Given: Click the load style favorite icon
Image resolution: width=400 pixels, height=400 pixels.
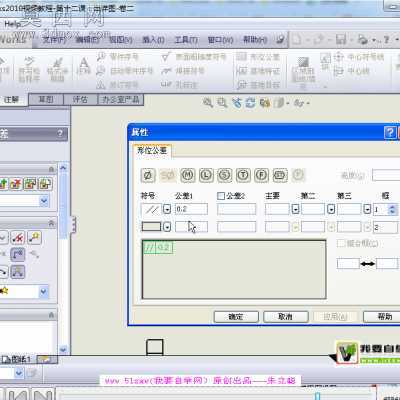Looking at the screenshot, I should 45,184.
